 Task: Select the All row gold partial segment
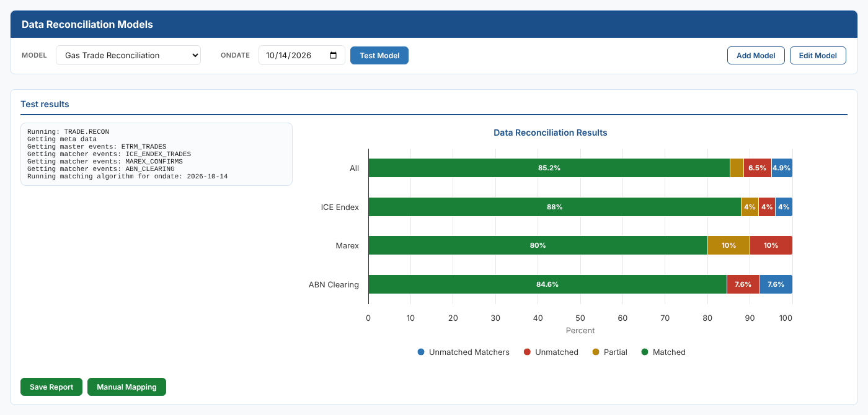pyautogui.click(x=737, y=168)
